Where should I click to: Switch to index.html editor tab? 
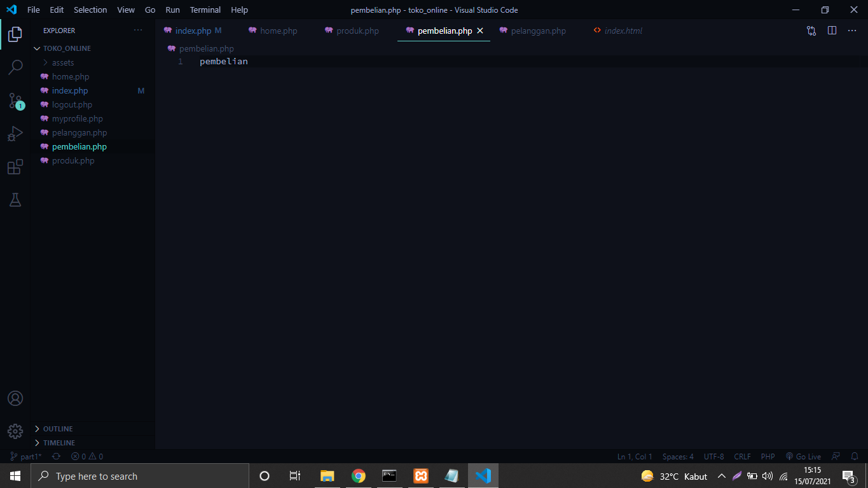[623, 31]
